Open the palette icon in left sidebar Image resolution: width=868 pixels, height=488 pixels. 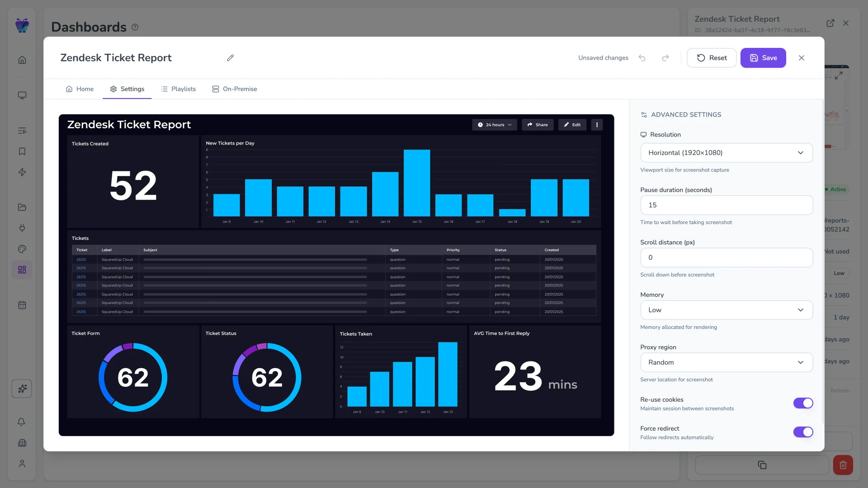pyautogui.click(x=22, y=249)
